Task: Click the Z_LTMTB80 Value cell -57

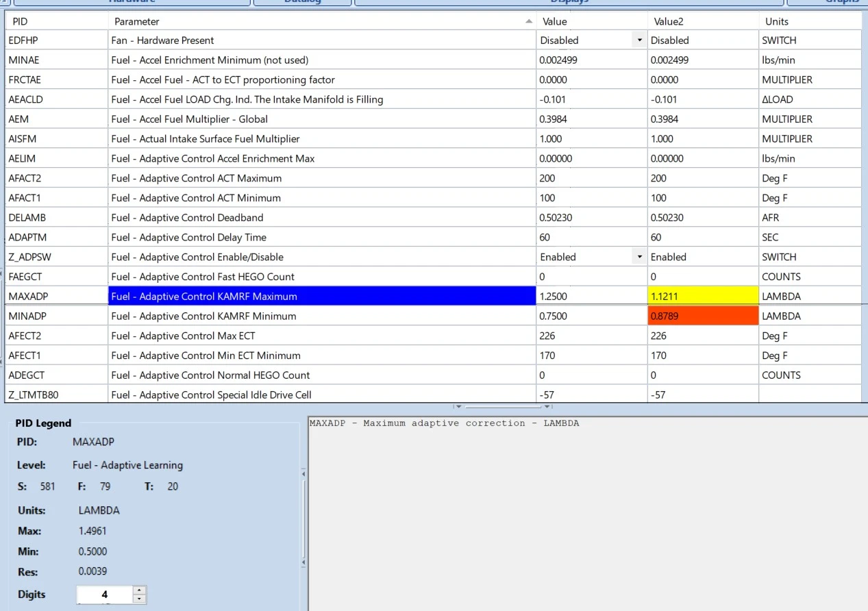Action: [592, 395]
